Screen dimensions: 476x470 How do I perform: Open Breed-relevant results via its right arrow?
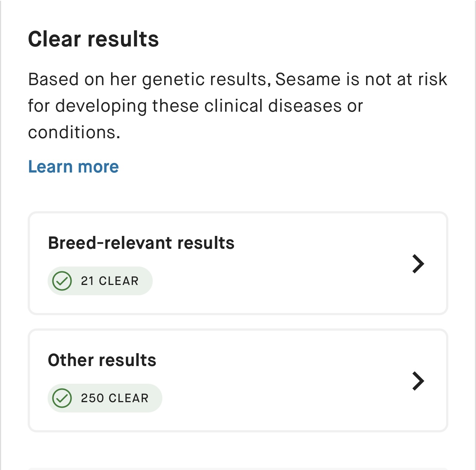418,264
